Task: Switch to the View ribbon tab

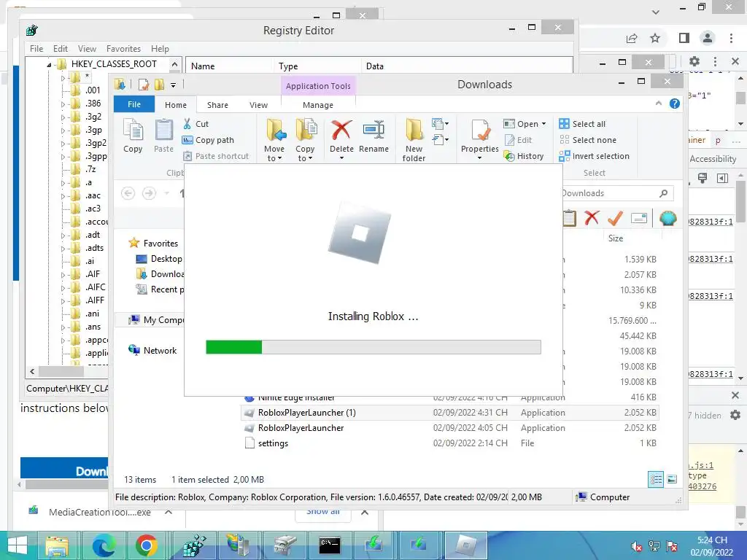Action: tap(259, 105)
